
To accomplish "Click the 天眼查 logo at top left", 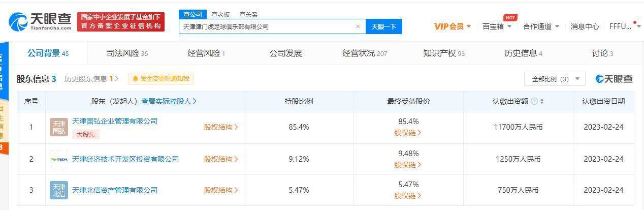I will (40, 21).
